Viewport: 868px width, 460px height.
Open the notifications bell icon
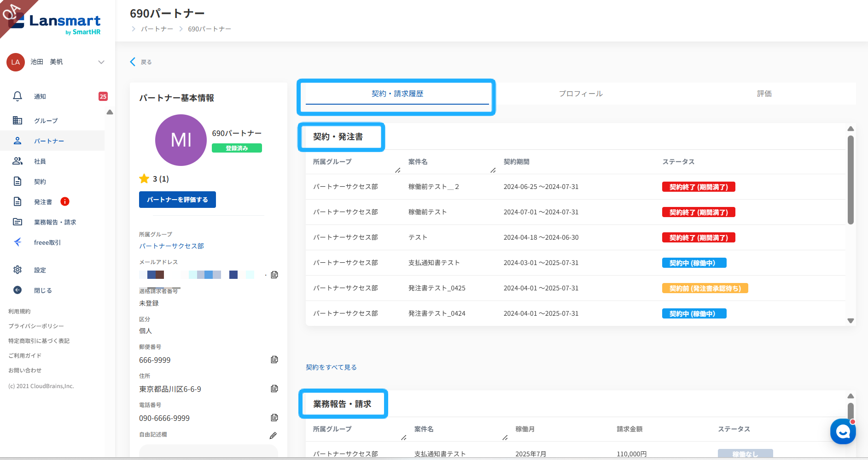click(17, 96)
